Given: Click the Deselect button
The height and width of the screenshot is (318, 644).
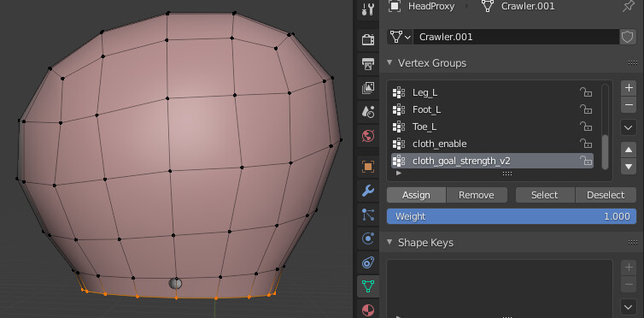Looking at the screenshot, I should [606, 195].
